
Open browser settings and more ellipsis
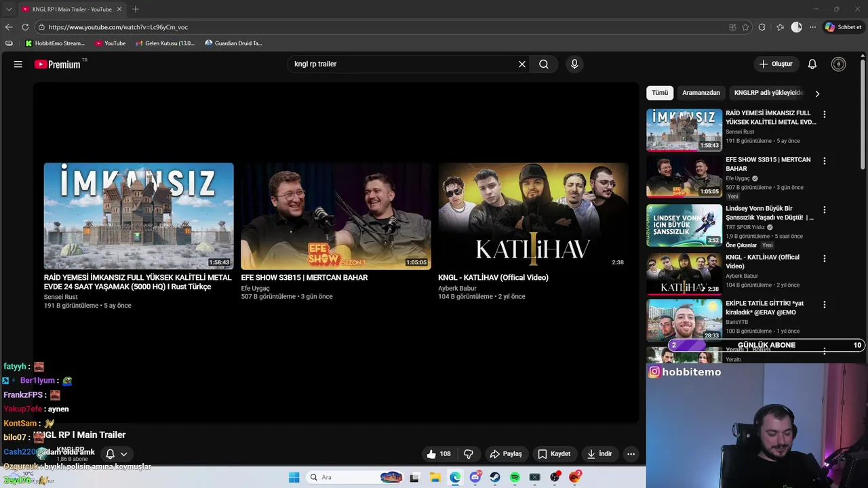[x=812, y=27]
